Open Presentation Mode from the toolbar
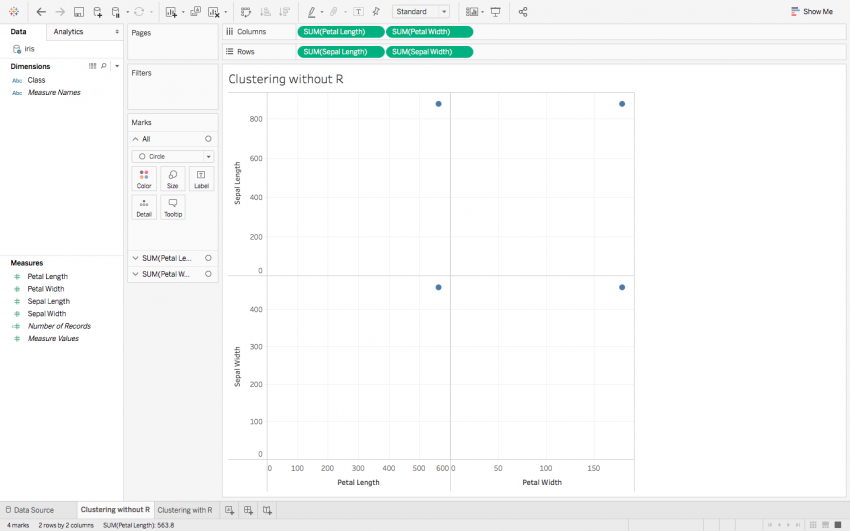The height and width of the screenshot is (531, 850). (495, 12)
